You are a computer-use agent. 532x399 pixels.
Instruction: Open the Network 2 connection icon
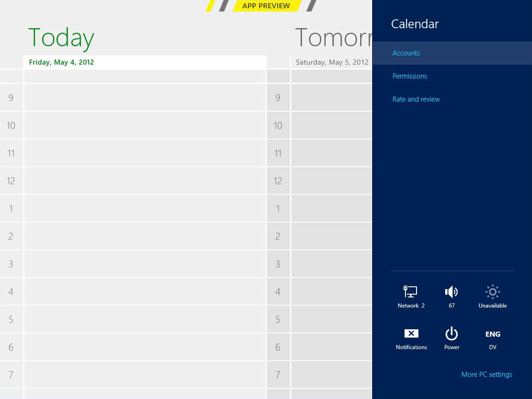pos(411,292)
